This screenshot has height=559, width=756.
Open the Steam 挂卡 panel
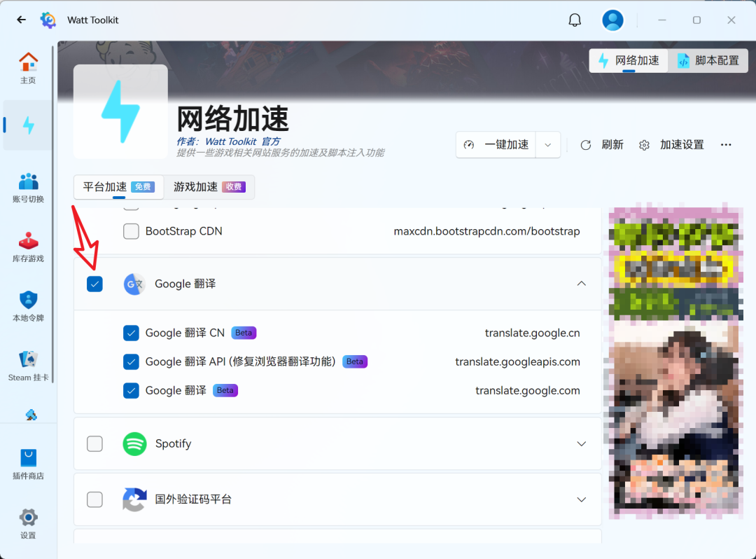28,364
